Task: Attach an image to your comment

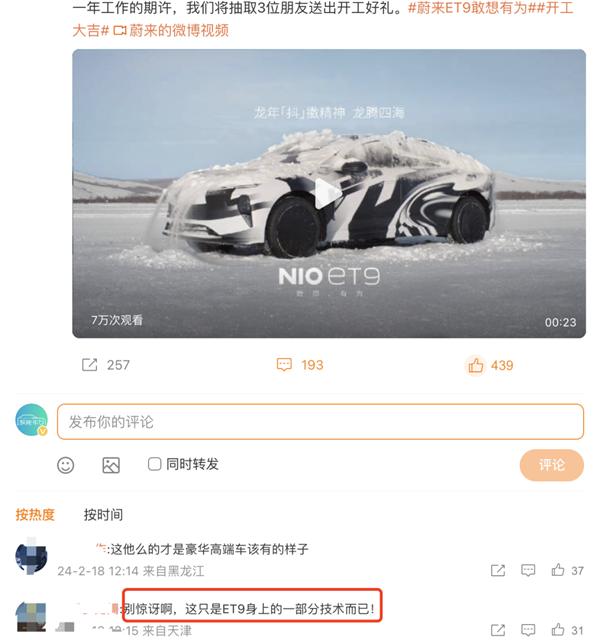Action: point(111,465)
